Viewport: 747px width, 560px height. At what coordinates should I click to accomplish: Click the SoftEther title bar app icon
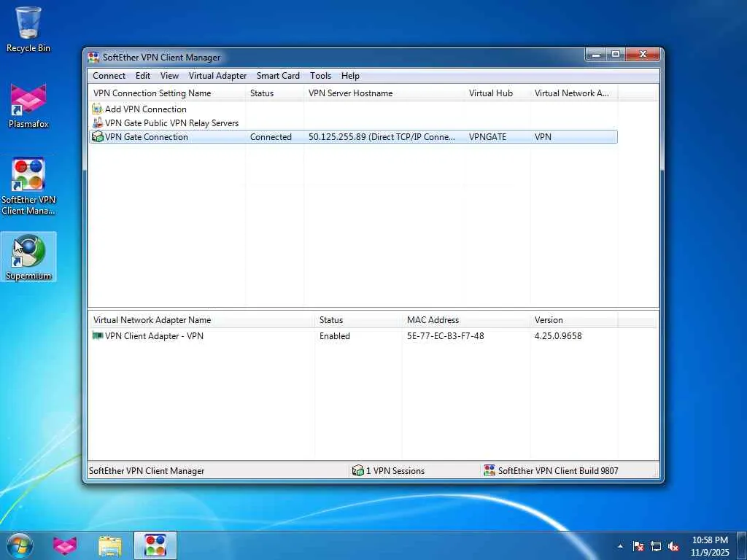pos(93,57)
